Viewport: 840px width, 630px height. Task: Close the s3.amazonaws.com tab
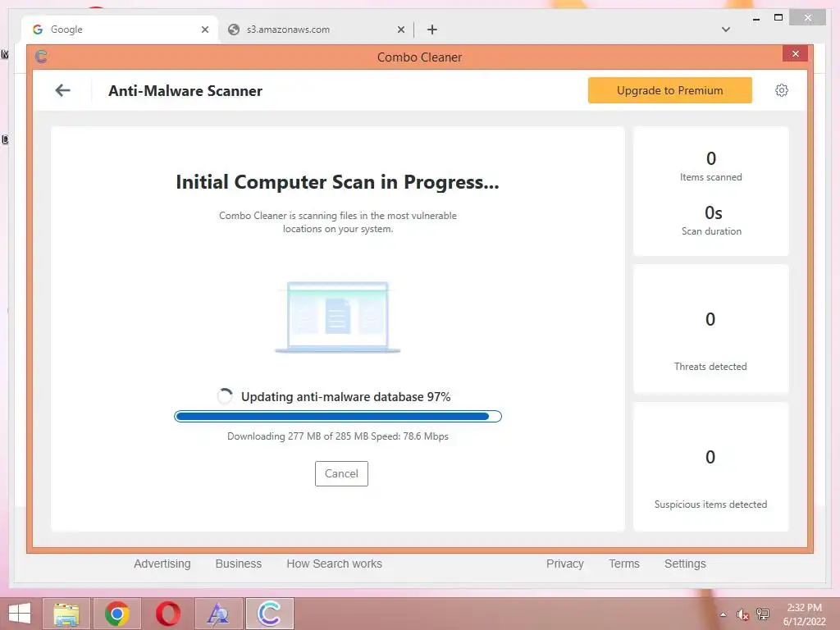[400, 30]
